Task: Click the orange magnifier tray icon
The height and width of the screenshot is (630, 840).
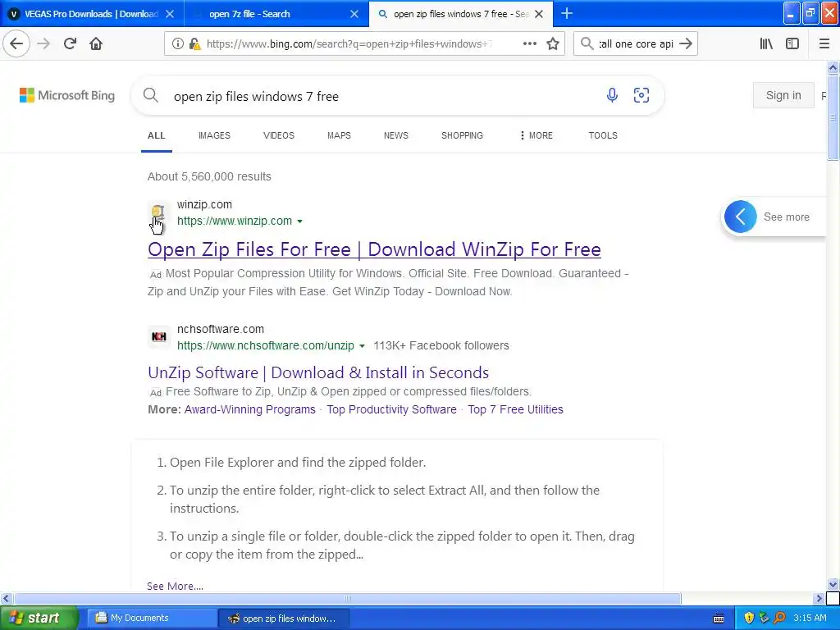Action: click(x=779, y=619)
